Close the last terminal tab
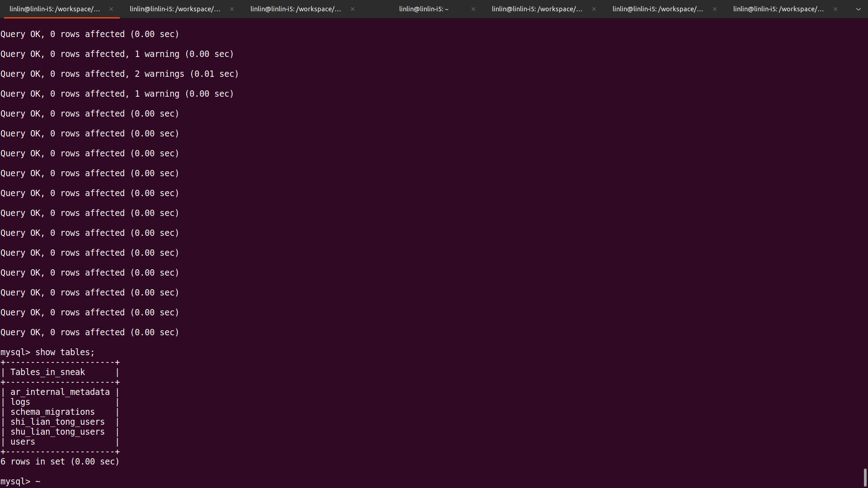The image size is (868, 488). [835, 9]
